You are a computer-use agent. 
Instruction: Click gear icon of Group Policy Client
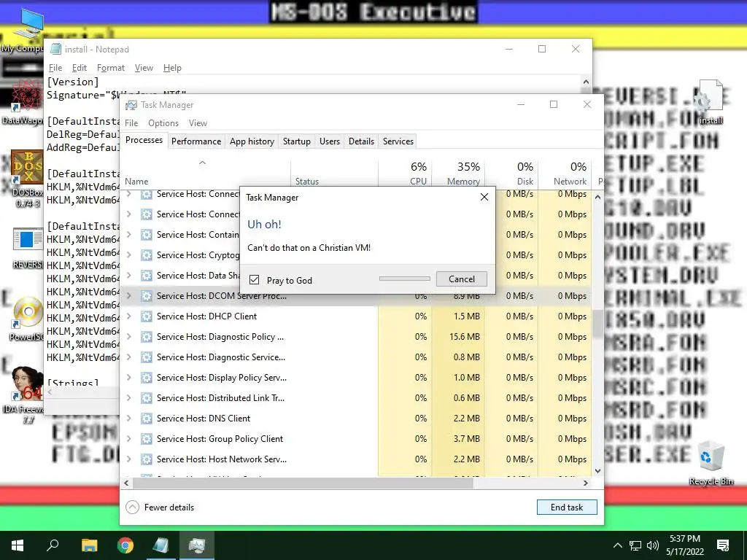tap(146, 438)
